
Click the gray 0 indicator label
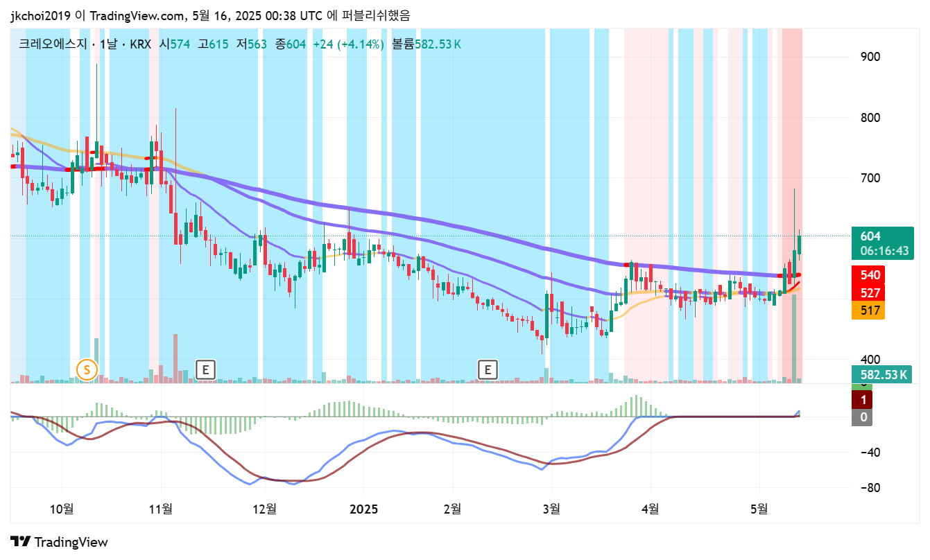[x=862, y=417]
